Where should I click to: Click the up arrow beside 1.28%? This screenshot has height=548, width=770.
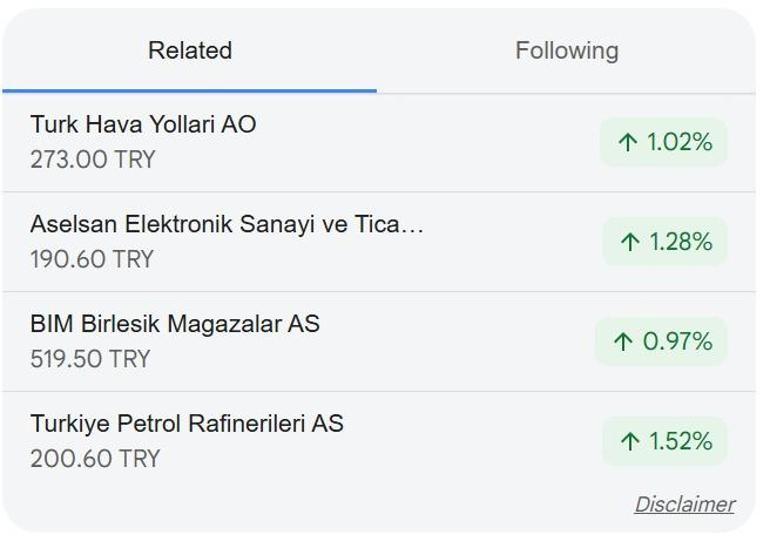(x=630, y=242)
